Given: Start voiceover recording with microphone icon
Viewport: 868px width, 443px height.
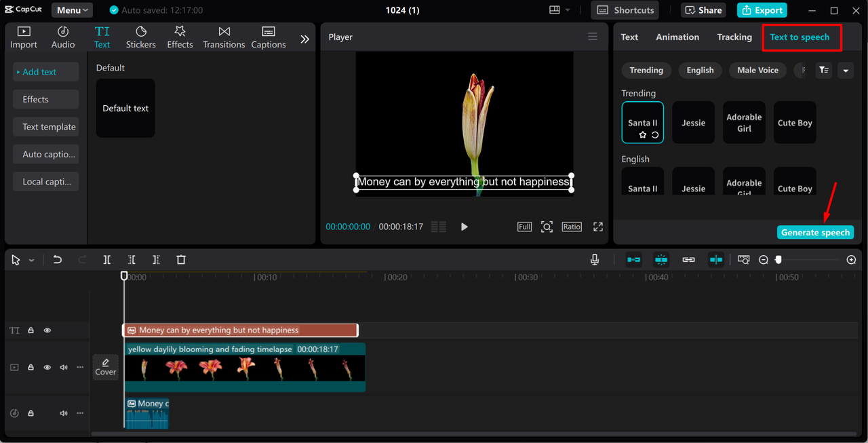Looking at the screenshot, I should click(595, 260).
